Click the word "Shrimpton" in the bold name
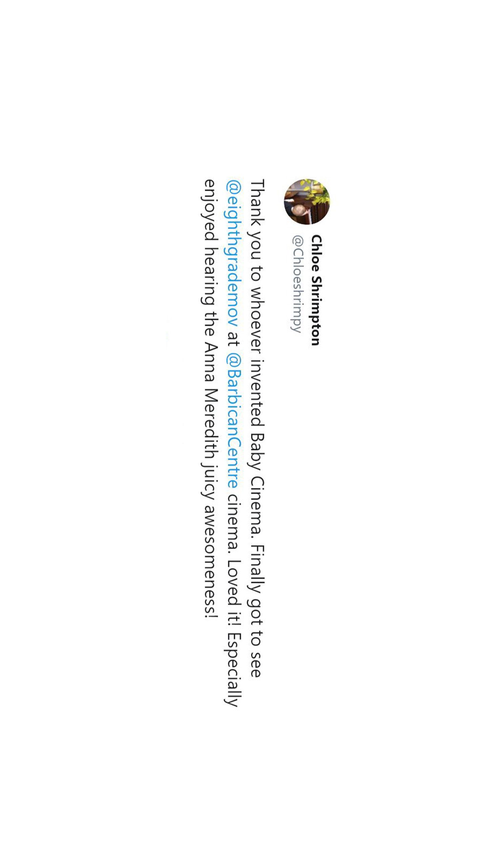Viewport: 488px width, 868px height. pyautogui.click(x=316, y=311)
